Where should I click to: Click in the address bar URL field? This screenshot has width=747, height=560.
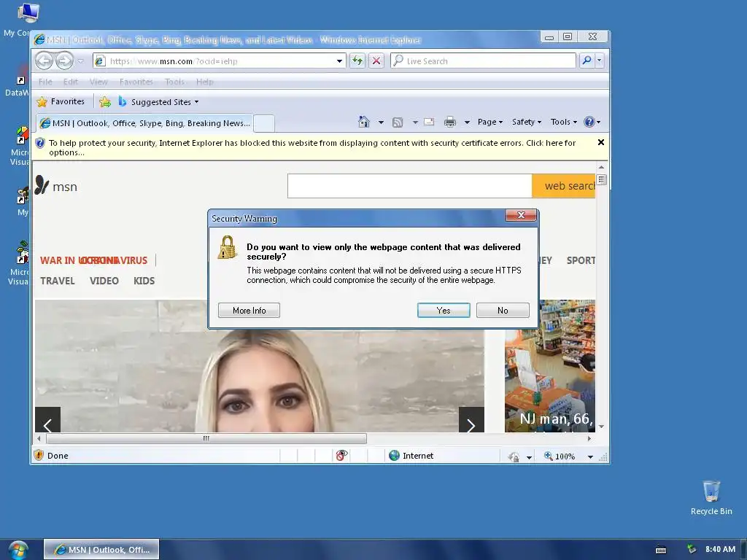pyautogui.click(x=215, y=61)
